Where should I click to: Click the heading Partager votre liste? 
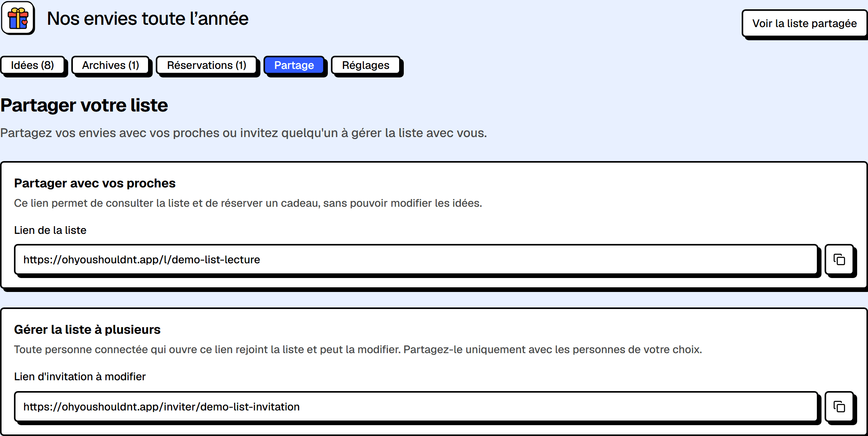[x=84, y=105]
